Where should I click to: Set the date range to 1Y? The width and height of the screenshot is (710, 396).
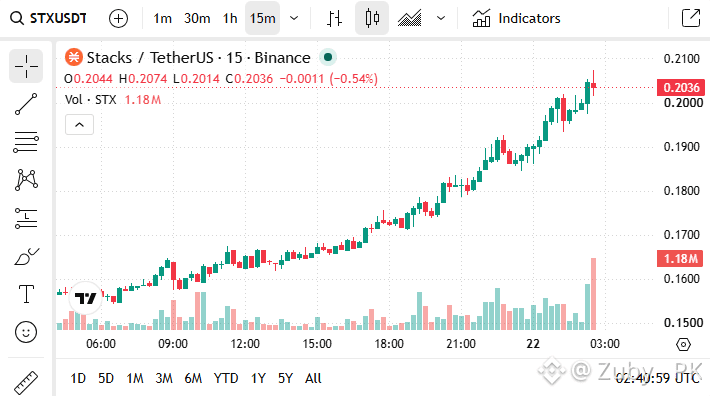[258, 378]
